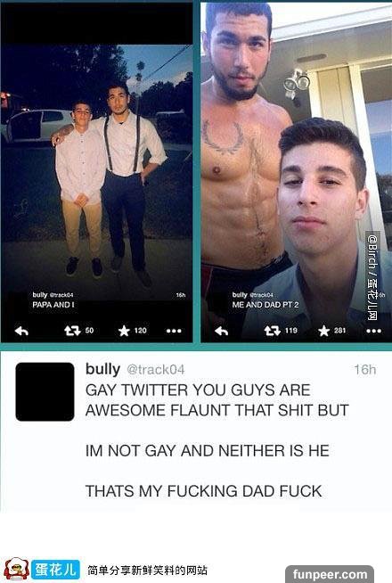Click the 16h timestamp on main tweet
The width and height of the screenshot is (392, 583).
click(x=364, y=370)
